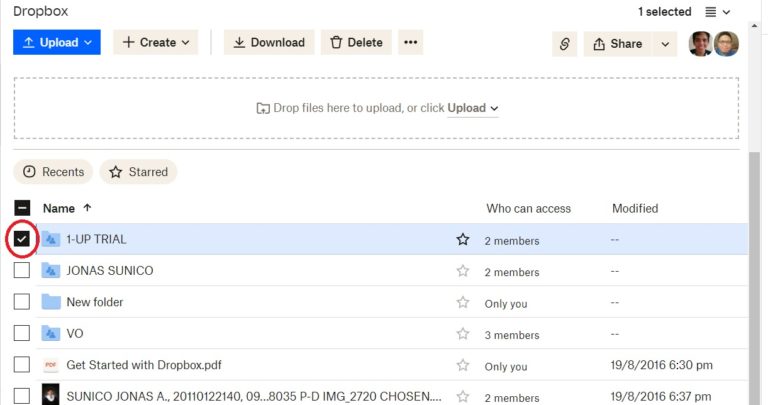Expand the arrow next to Share
The image size is (768, 405).
click(x=665, y=44)
